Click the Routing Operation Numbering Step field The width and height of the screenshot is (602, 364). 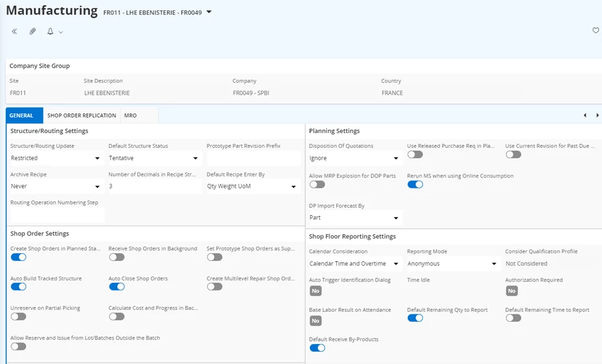56,215
